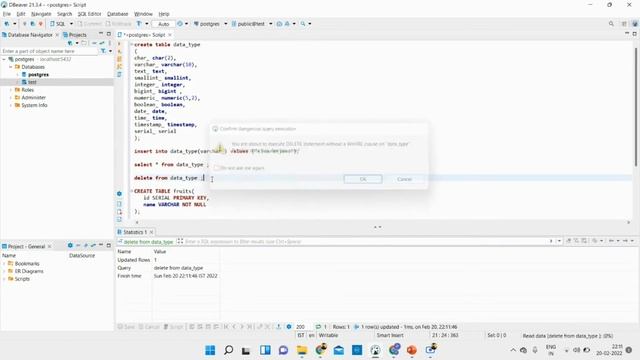Click the new connection plug icon
This screenshot has width=640, height=360.
pyautogui.click(x=7, y=24)
